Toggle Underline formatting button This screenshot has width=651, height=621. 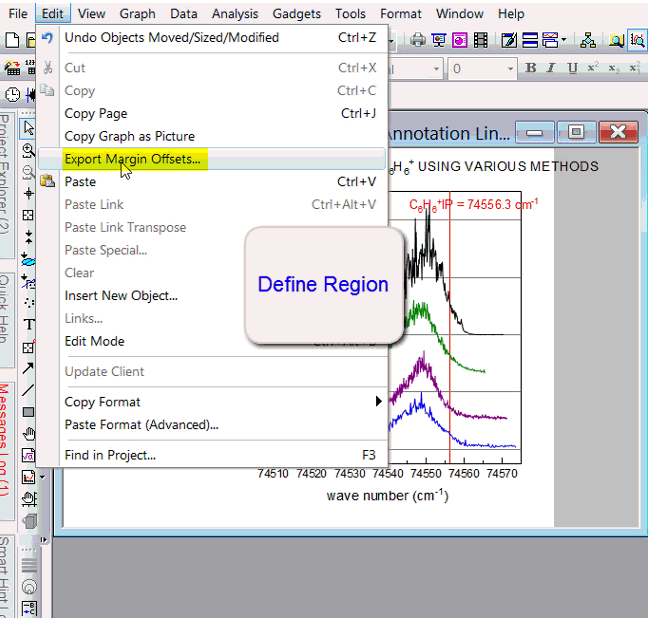573,68
